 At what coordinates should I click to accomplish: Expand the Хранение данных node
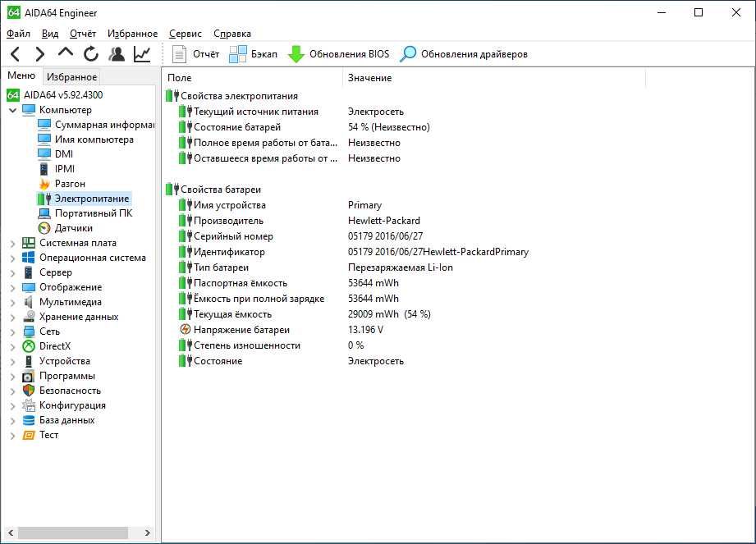click(13, 318)
